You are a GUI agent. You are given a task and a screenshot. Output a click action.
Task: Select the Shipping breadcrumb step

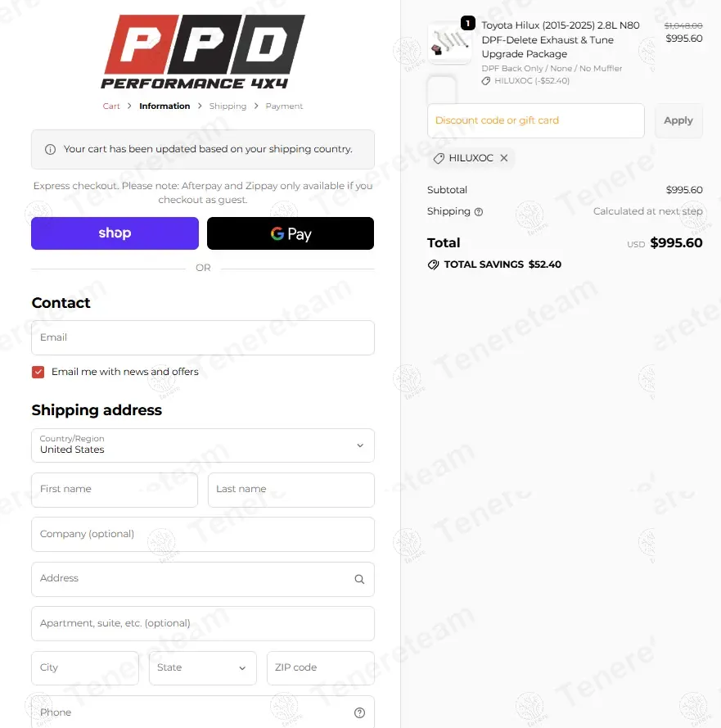[x=228, y=106]
